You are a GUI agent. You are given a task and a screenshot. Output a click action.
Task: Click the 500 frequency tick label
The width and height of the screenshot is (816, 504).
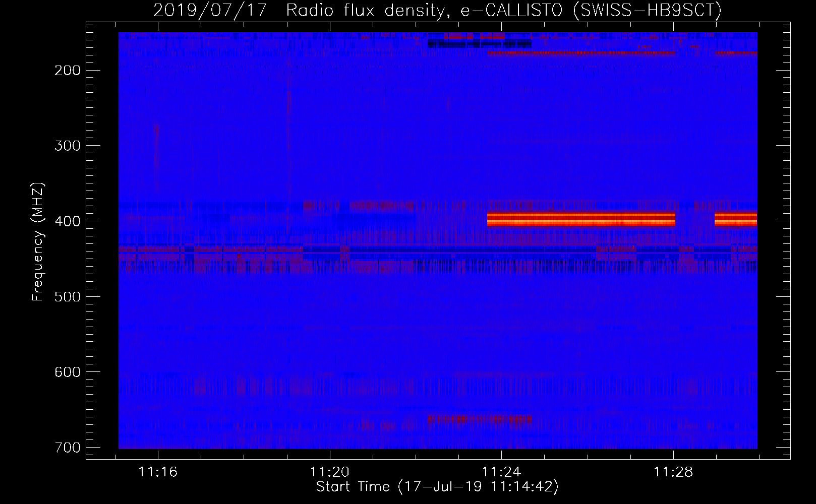point(68,296)
